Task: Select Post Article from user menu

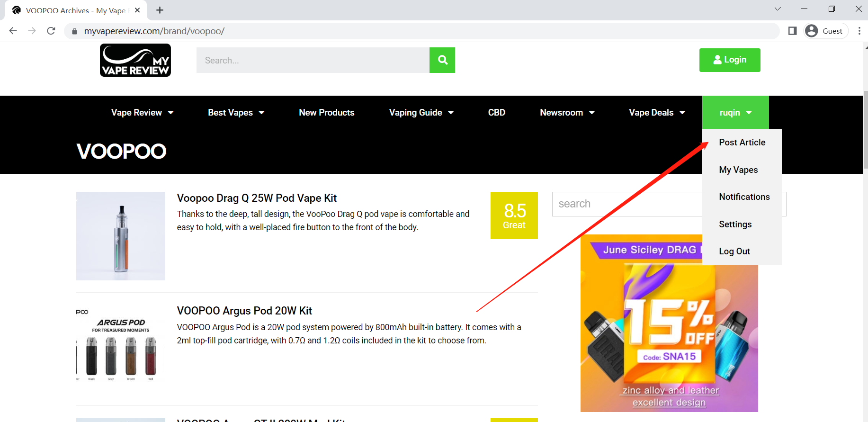Action: point(742,142)
